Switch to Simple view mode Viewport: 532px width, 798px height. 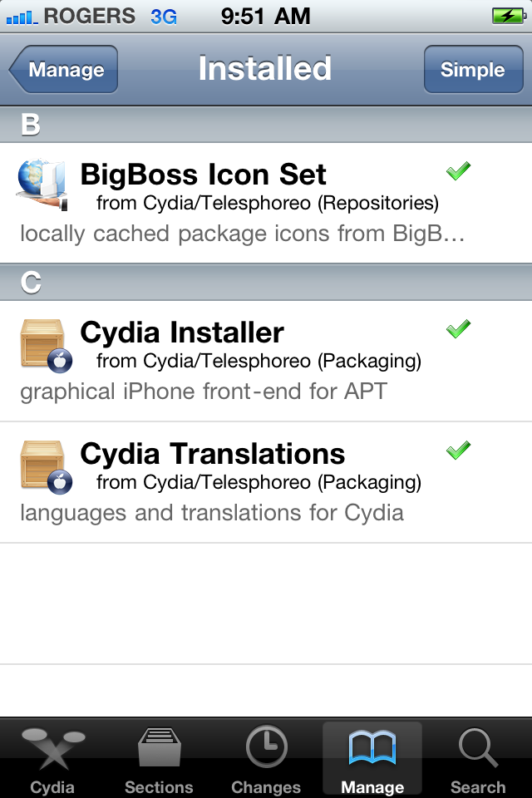tap(473, 70)
